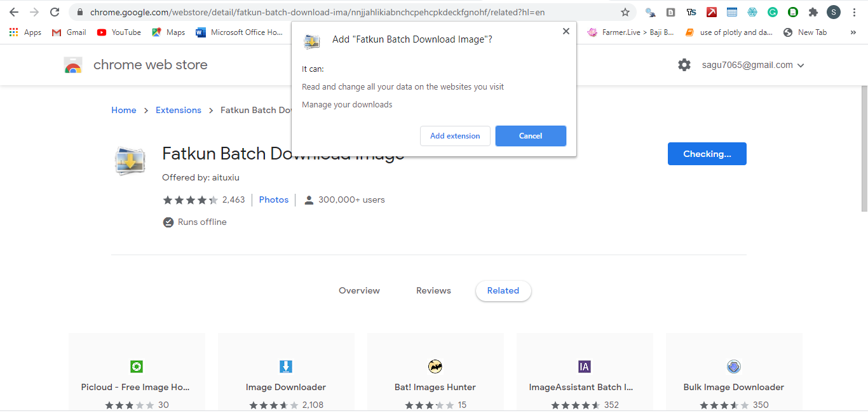Show hidden bookmarks with the overflow chevron

[853, 32]
